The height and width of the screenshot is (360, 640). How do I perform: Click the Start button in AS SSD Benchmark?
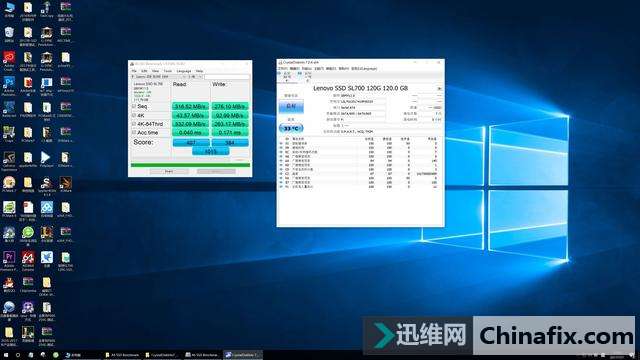click(x=169, y=171)
